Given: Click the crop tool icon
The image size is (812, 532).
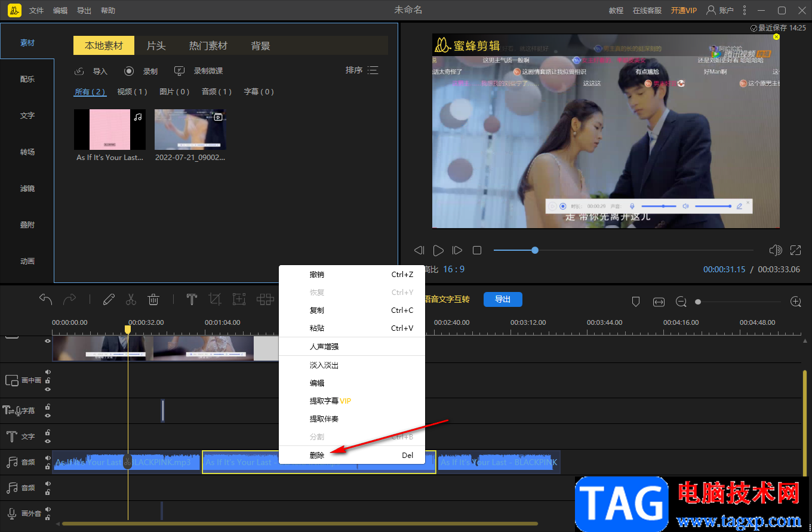Looking at the screenshot, I should point(214,299).
